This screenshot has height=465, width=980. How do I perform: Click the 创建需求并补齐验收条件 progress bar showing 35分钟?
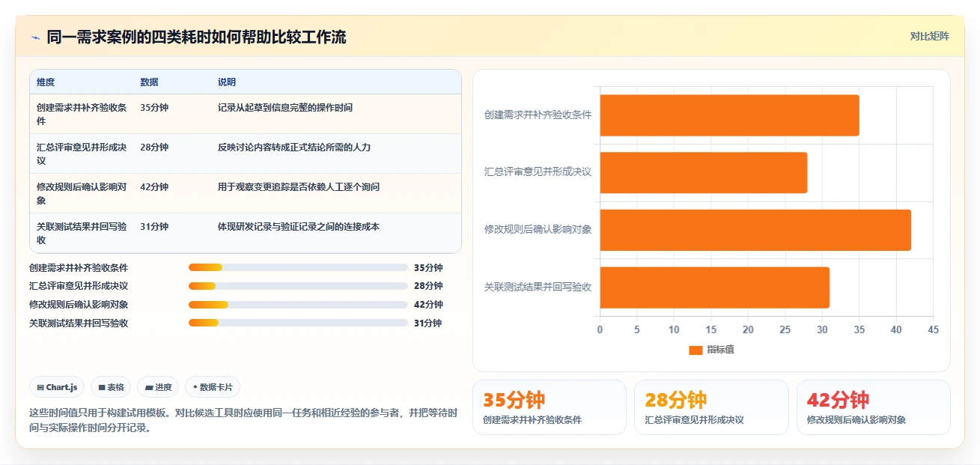click(298, 267)
